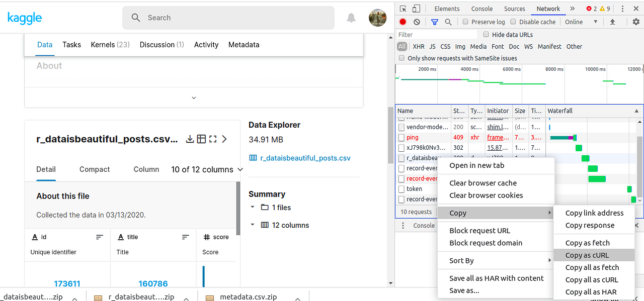This screenshot has width=644, height=301.
Task: Open the network search magnifier
Action: [x=448, y=22]
